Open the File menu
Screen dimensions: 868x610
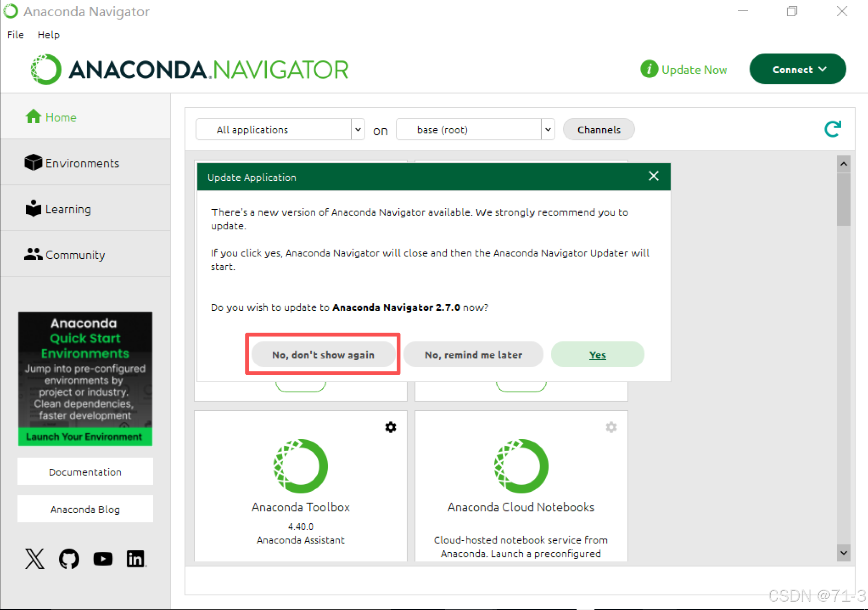(x=15, y=35)
